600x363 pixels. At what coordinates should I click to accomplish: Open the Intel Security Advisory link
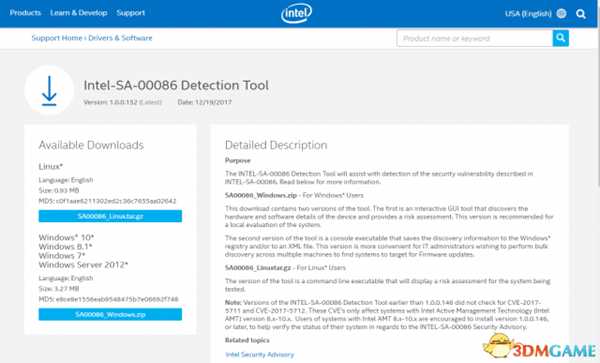(x=260, y=355)
